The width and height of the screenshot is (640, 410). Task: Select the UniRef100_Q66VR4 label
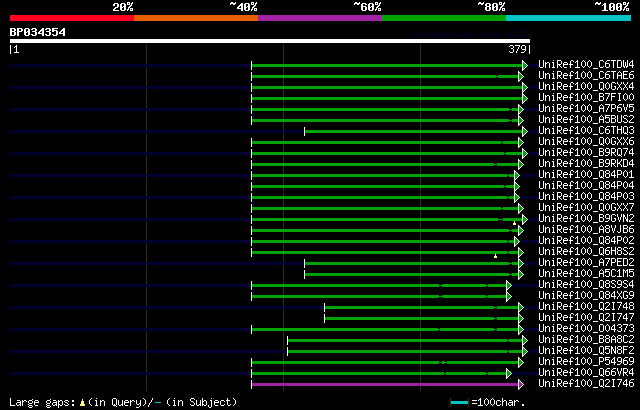pos(586,373)
